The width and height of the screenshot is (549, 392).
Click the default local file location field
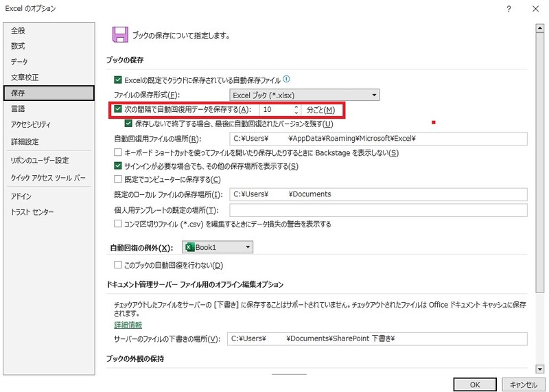379,194
